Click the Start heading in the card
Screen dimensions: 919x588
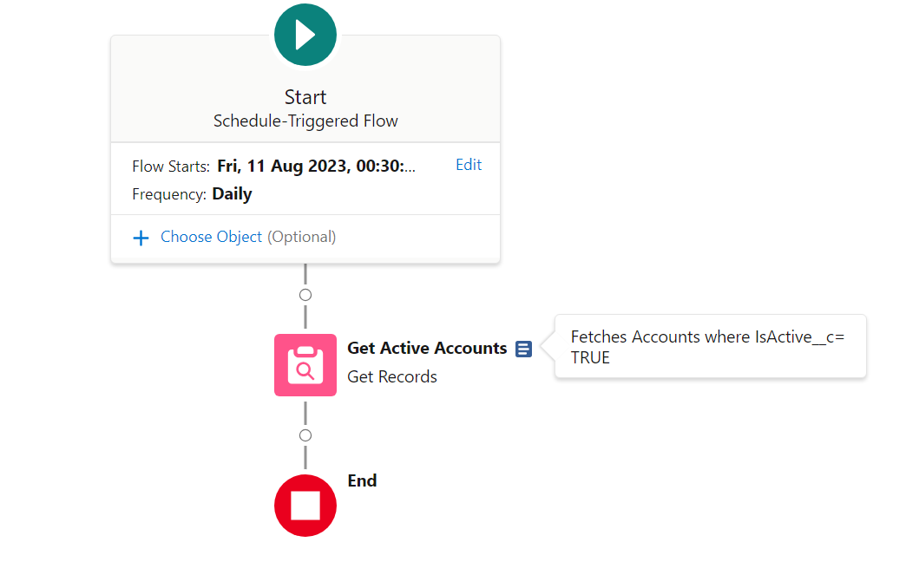[305, 96]
